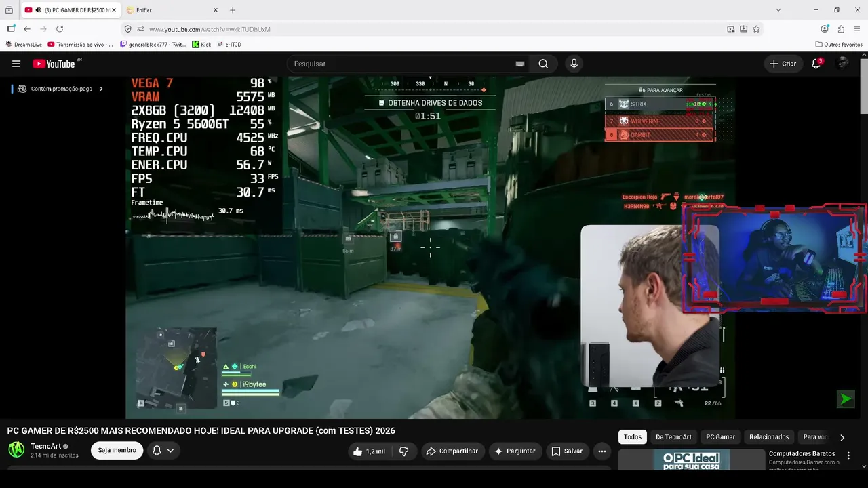
Task: Reload the current page
Action: coord(60,29)
